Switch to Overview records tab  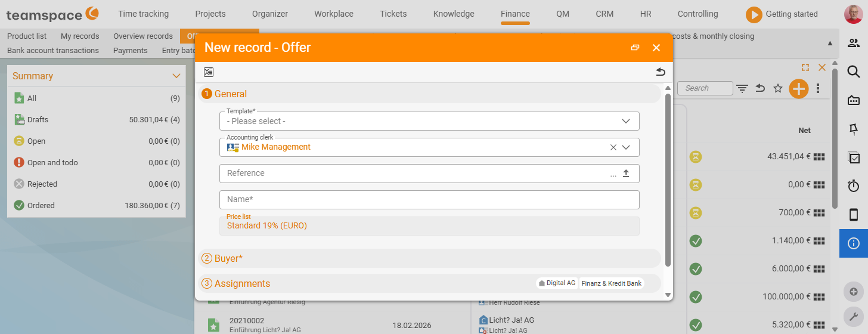(143, 36)
